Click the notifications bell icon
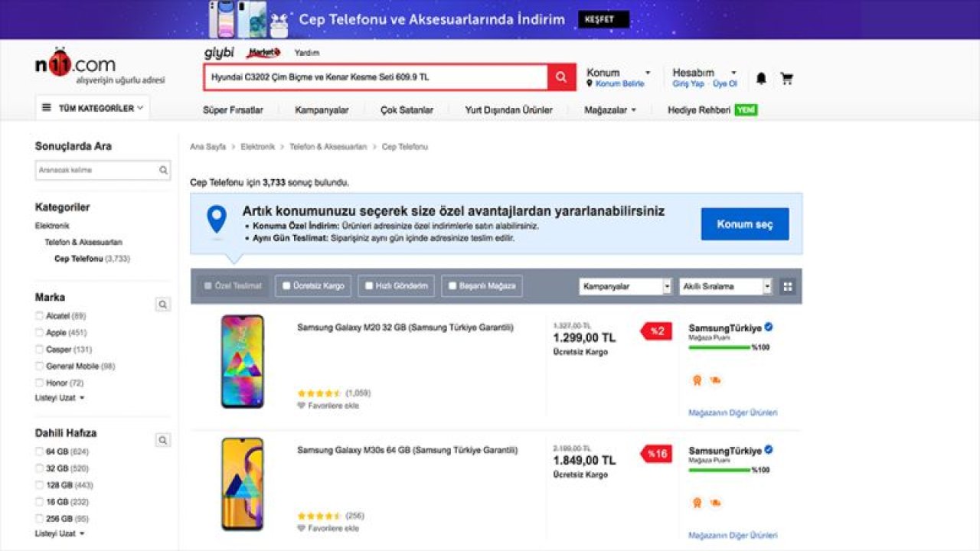 click(760, 77)
